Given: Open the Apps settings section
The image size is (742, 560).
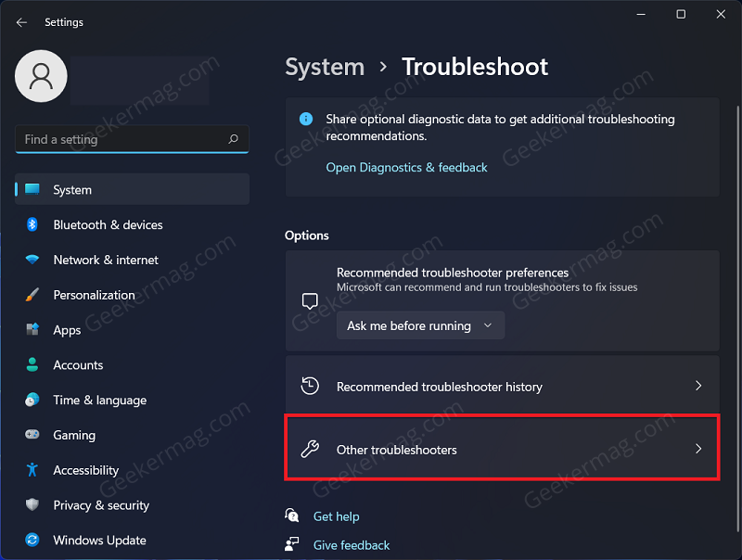Looking at the screenshot, I should click(x=132, y=330).
